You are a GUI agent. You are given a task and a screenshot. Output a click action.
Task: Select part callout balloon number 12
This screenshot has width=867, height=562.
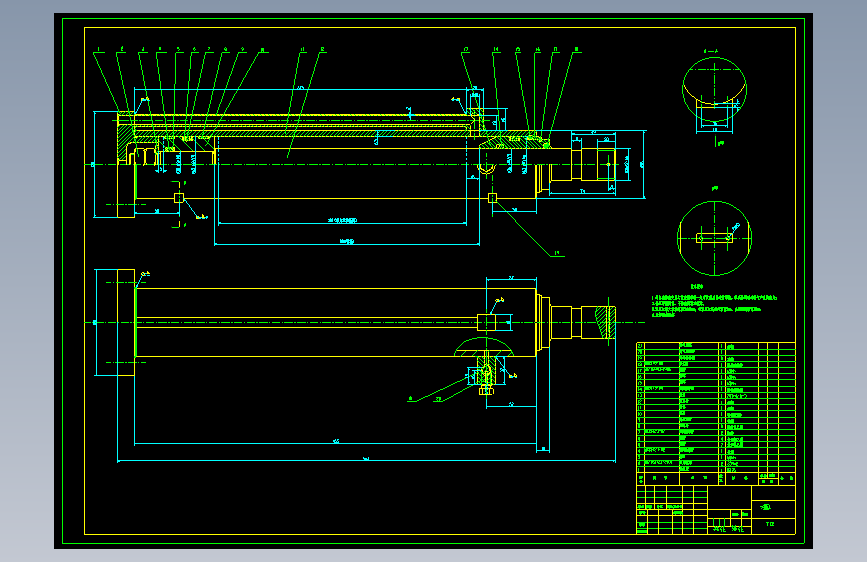322,50
